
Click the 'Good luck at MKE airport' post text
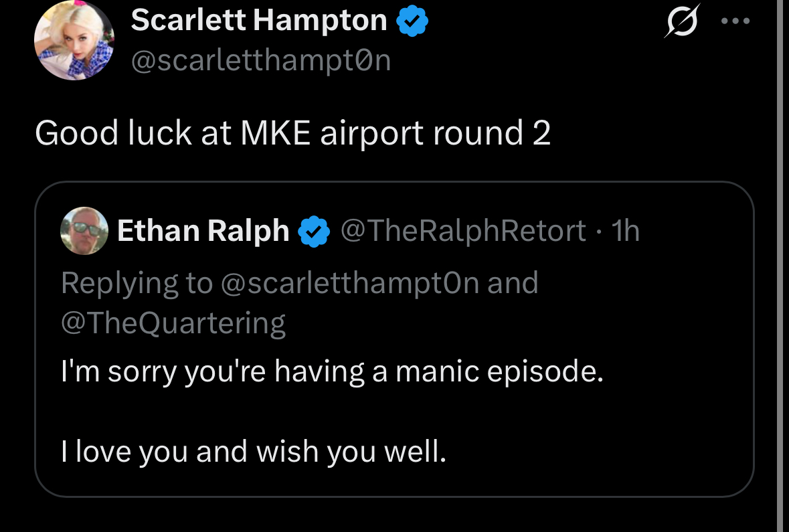pyautogui.click(x=293, y=133)
